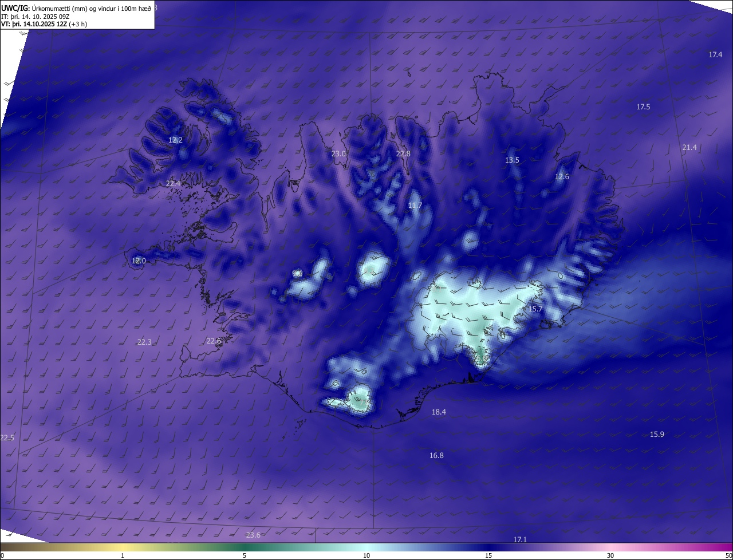Click the 23.6 value label
The height and width of the screenshot is (560, 733).
point(253,535)
